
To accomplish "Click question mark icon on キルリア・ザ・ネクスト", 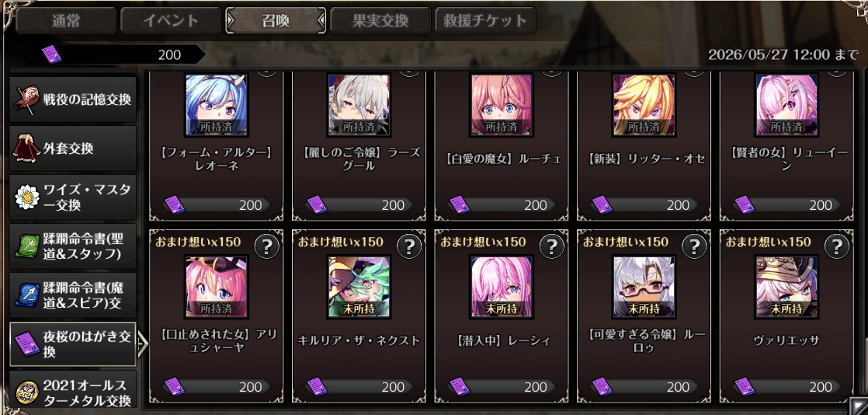I will [409, 246].
